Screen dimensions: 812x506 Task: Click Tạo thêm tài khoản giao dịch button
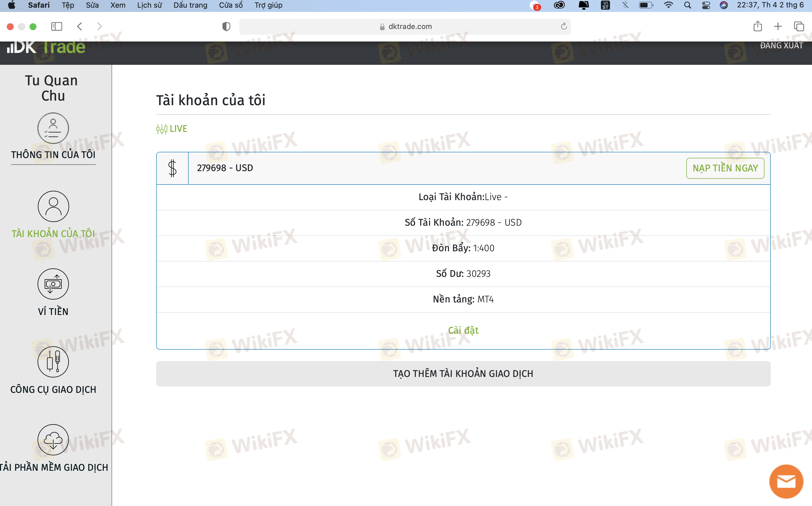pyautogui.click(x=463, y=374)
